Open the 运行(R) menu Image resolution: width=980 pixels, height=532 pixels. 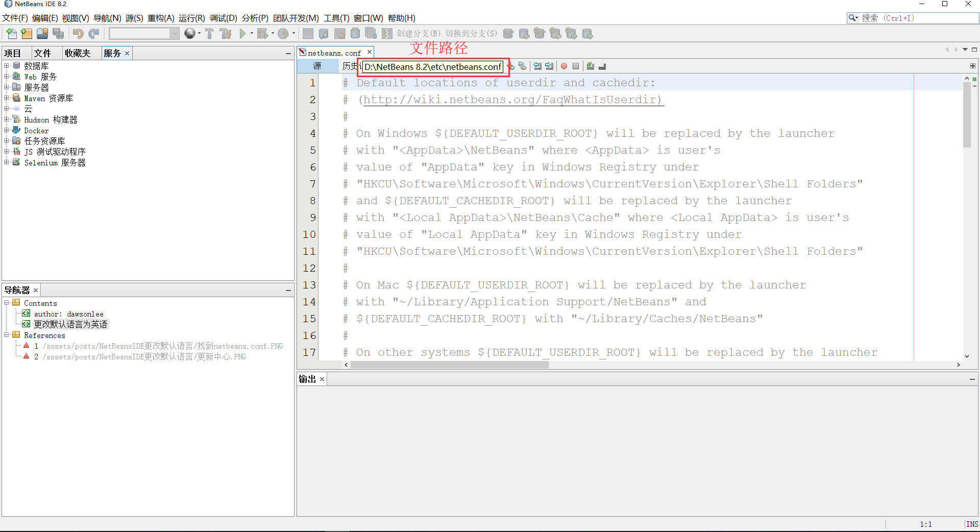[x=191, y=18]
